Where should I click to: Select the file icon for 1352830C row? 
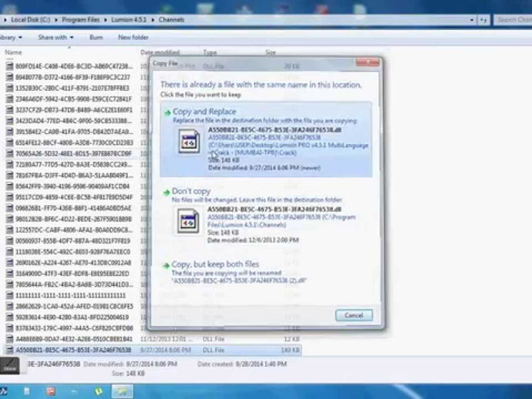10,88
